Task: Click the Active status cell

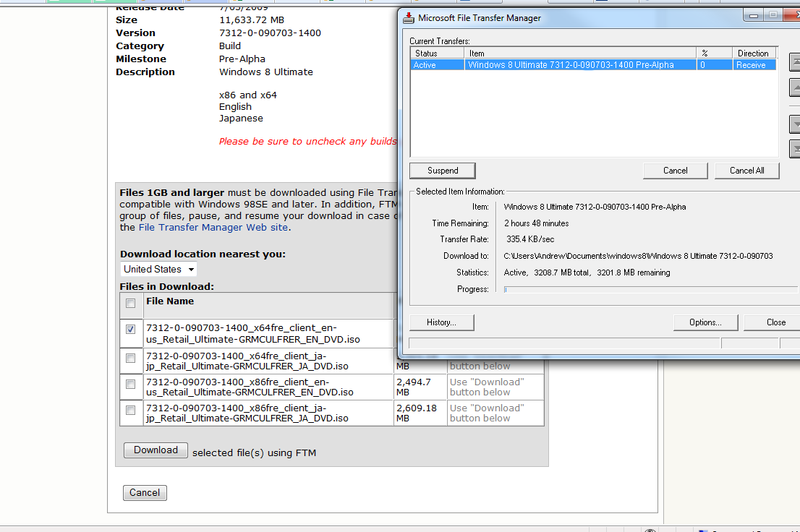Action: click(437, 65)
